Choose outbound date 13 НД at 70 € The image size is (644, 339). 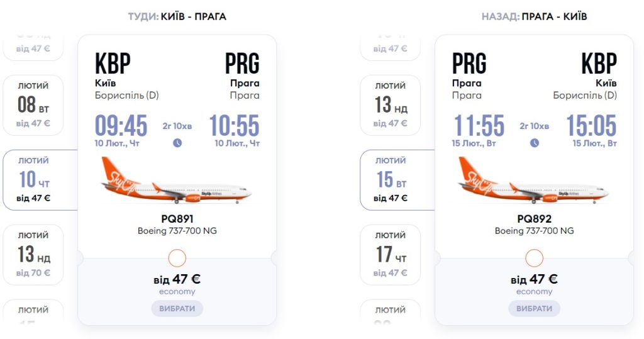33,255
